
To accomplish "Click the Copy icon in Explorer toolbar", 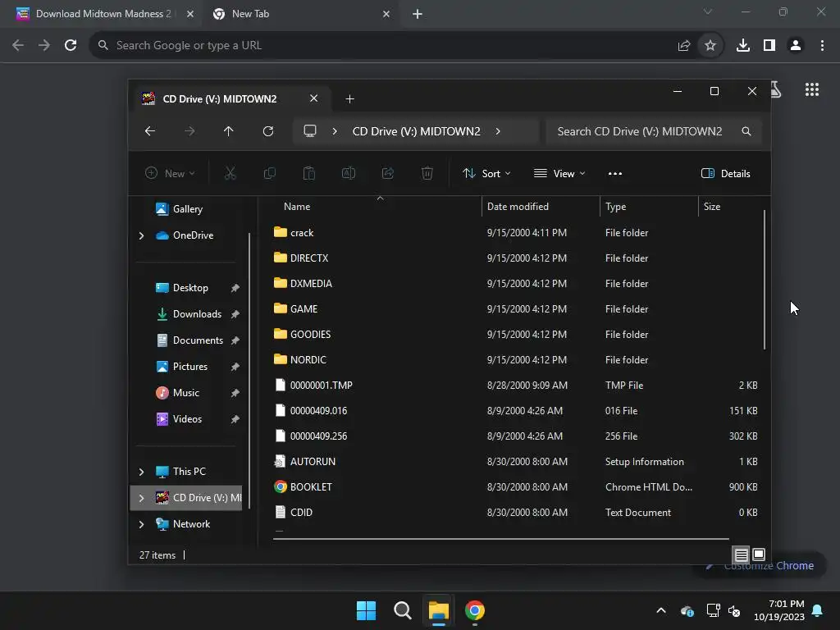I will (269, 173).
